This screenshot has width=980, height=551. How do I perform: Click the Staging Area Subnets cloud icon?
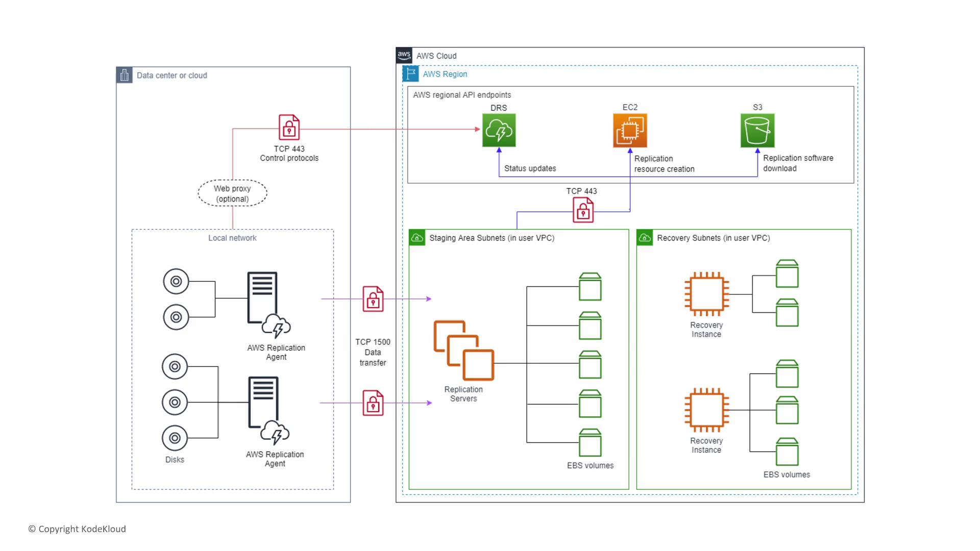pyautogui.click(x=417, y=238)
